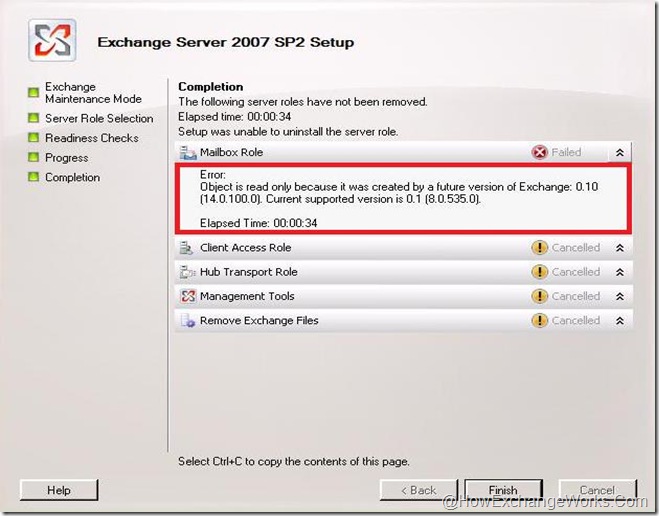Click 'Elapsed Time: 00:00:34' inside error box

(258, 223)
